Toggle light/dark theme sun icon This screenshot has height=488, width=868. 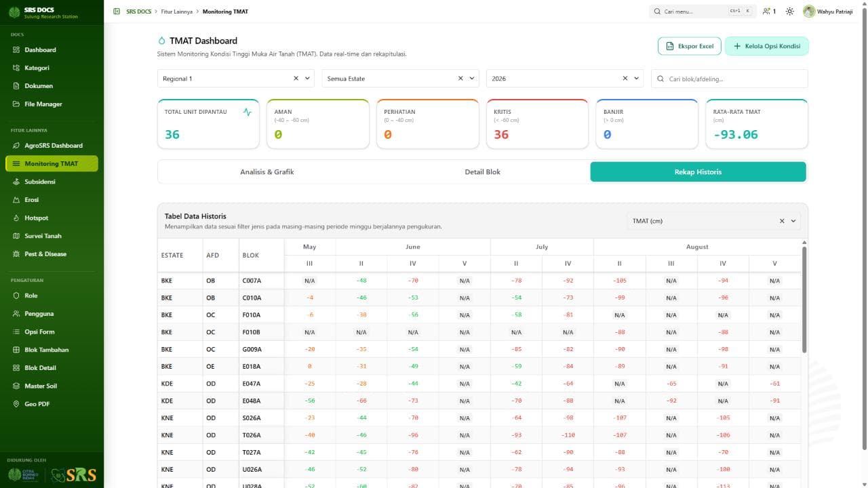click(789, 12)
